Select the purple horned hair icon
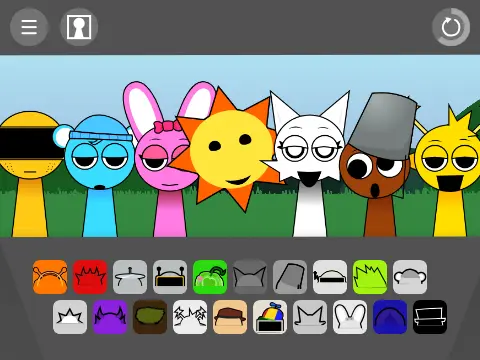Image resolution: width=480 pixels, height=360 pixels. (x=110, y=317)
